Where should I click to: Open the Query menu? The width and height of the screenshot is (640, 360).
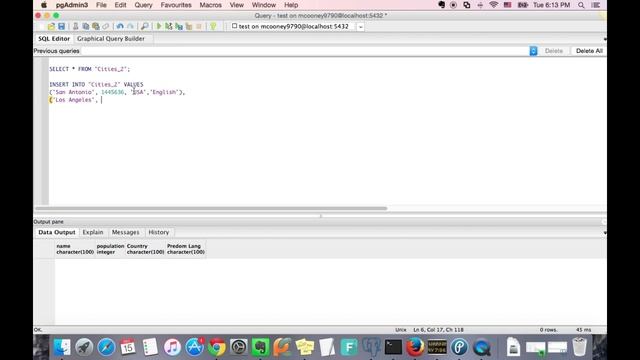pyautogui.click(x=143, y=5)
